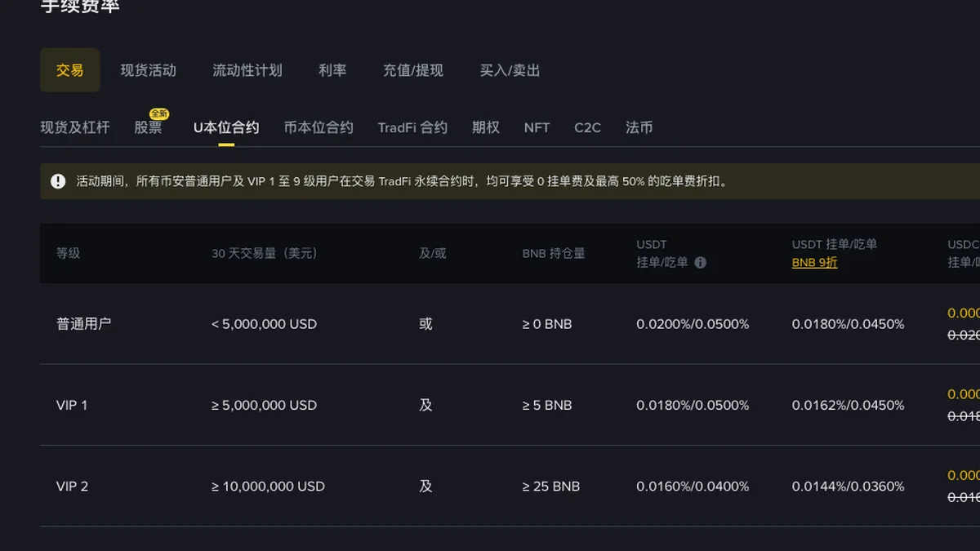
Task: Switch to 法币 sub-tab
Action: click(639, 127)
